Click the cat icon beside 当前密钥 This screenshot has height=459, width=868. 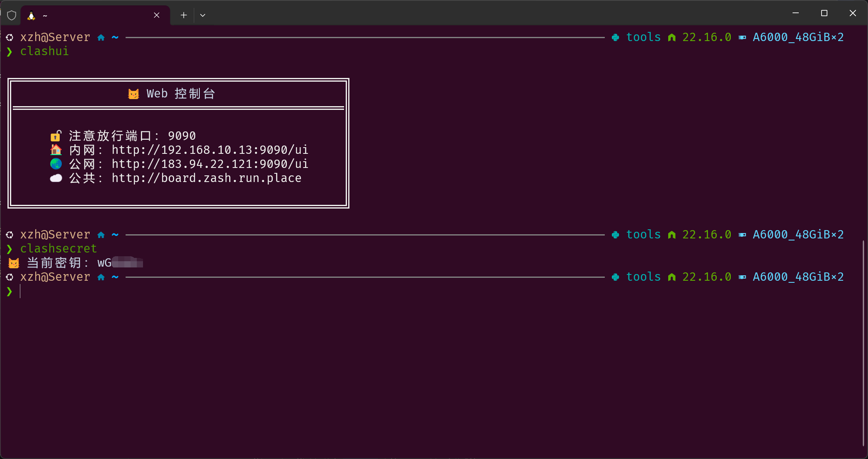click(14, 263)
